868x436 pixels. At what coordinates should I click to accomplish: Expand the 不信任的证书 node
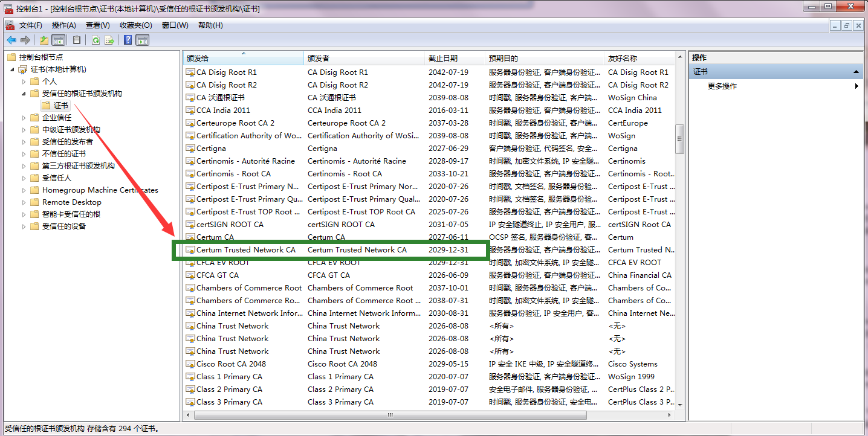24,154
